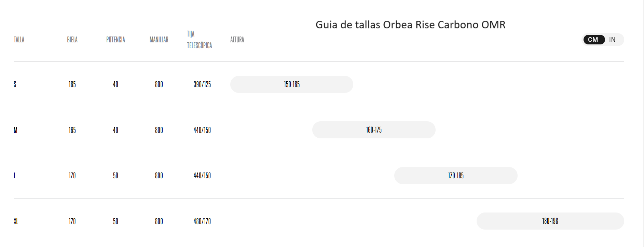Screen dimensions: 644x247
Task: Select the CM unit option
Action: point(594,40)
